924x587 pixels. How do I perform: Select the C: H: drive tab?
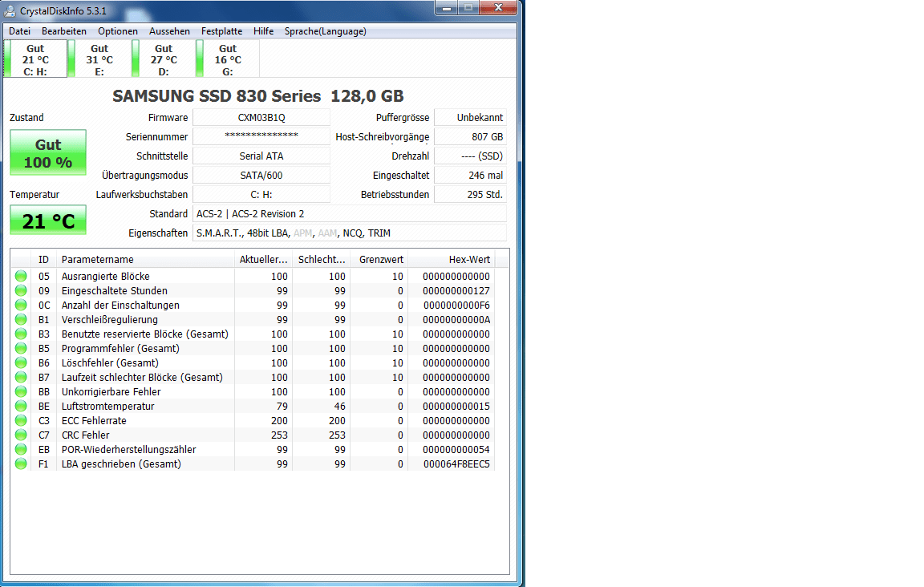(x=35, y=59)
